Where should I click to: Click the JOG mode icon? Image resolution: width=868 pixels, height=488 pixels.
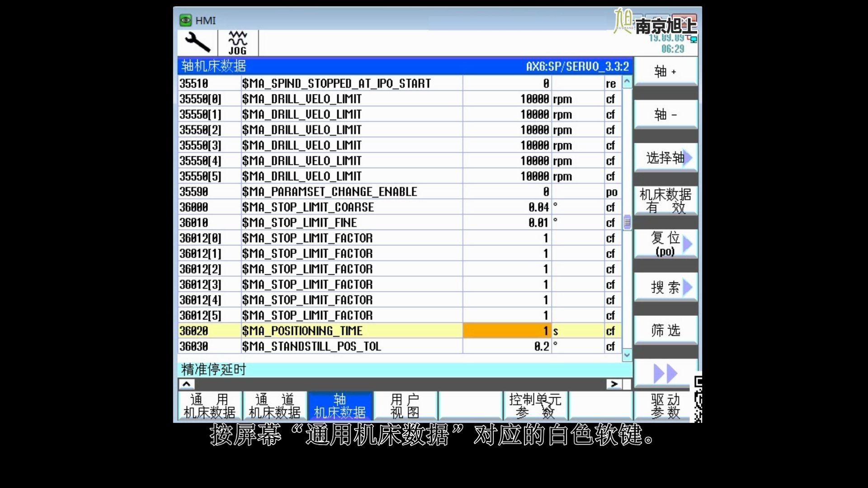click(x=237, y=43)
